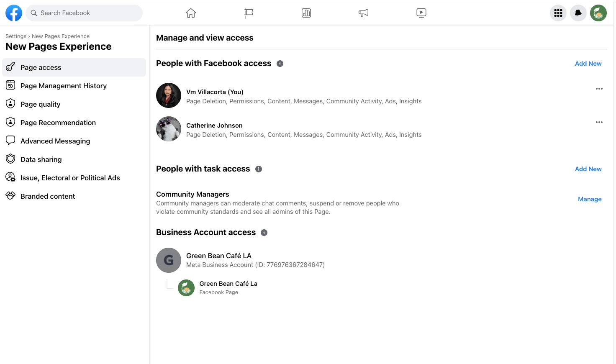Screen dimensions: 616x364
Task: Click the Facebook logo
Action: click(x=14, y=13)
